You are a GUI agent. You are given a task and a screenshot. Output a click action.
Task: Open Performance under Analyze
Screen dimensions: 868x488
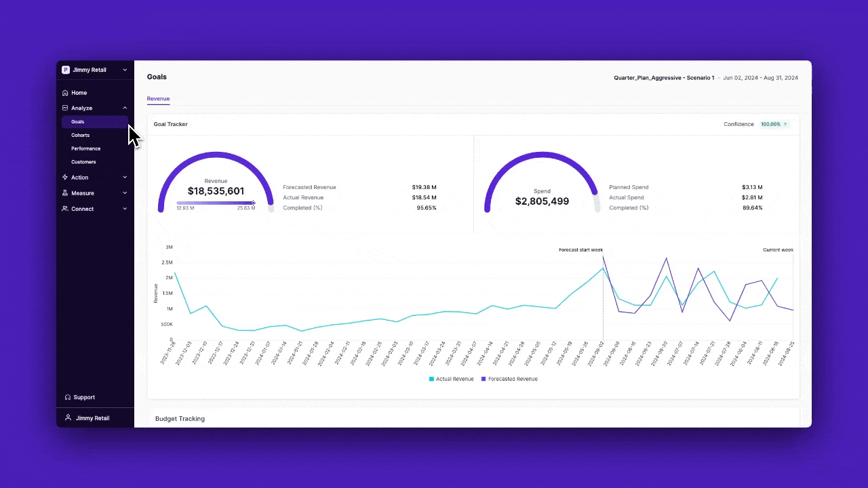click(x=85, y=148)
